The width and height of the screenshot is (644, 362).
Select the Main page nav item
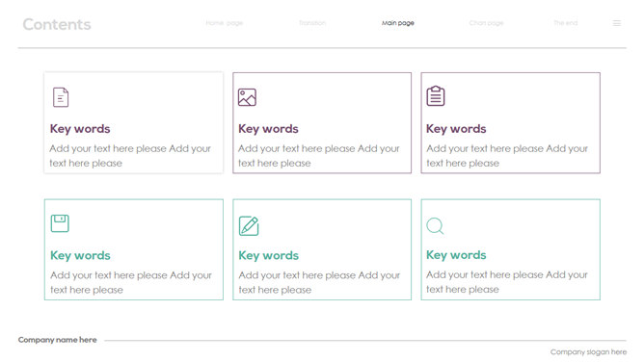397,23
